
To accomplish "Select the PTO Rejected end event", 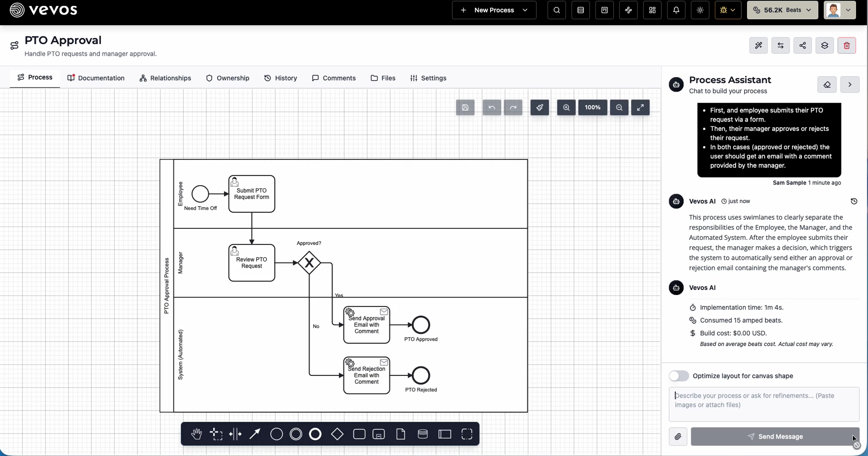I will (x=421, y=375).
